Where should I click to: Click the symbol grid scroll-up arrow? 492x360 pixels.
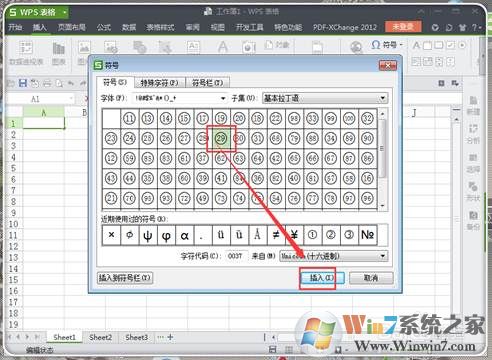(x=382, y=114)
